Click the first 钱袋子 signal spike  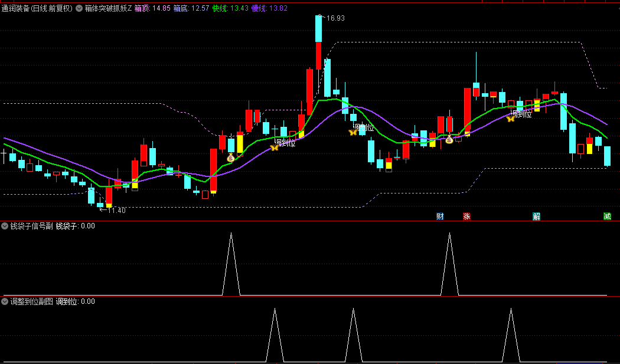point(231,264)
